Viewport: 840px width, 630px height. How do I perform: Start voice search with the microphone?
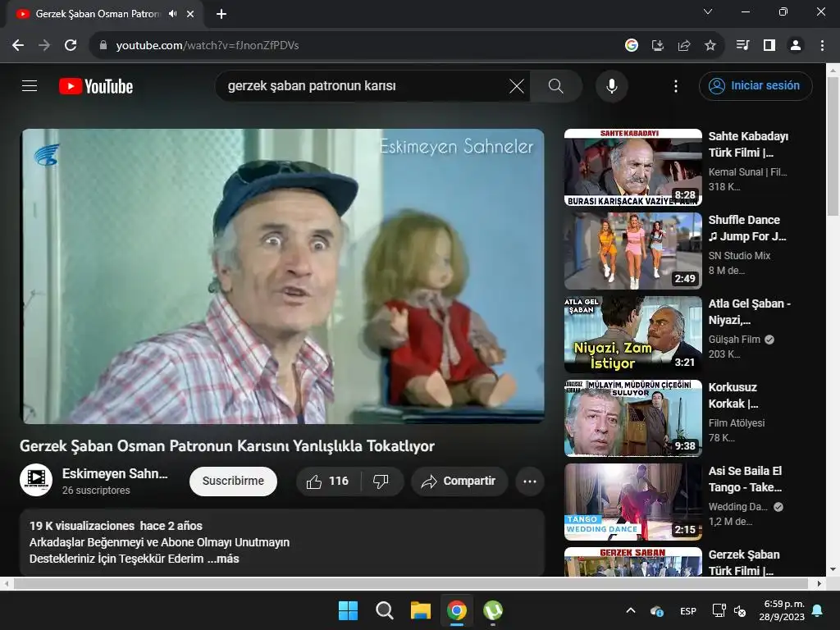(x=612, y=85)
